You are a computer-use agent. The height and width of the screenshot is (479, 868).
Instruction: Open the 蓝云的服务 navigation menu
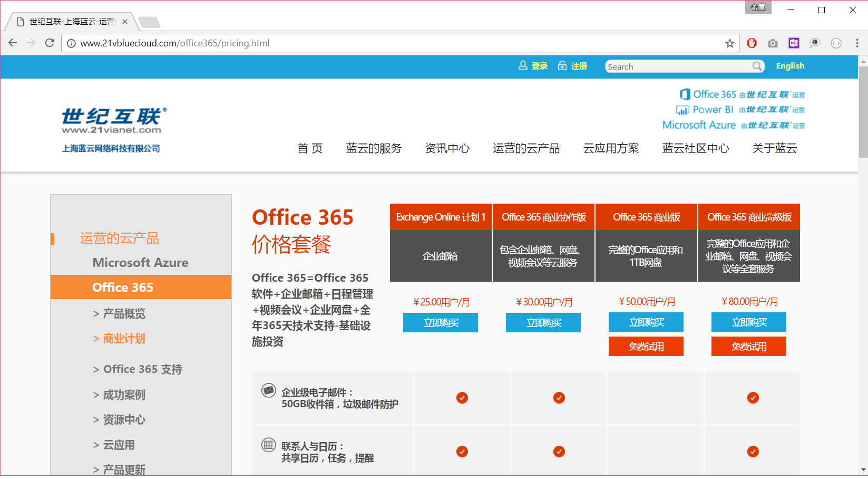[374, 148]
